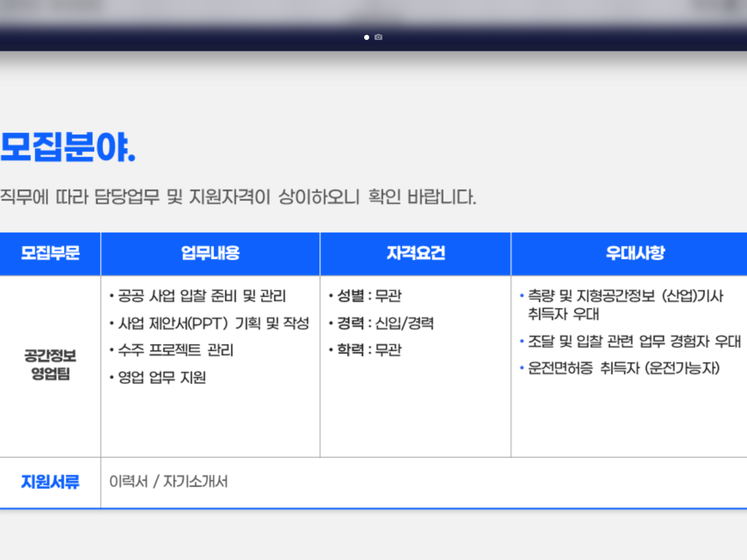Screen dimensions: 747x560
Task: Click the 사업 제안서(PPT) 기획 및 작성 line
Action: point(213,323)
